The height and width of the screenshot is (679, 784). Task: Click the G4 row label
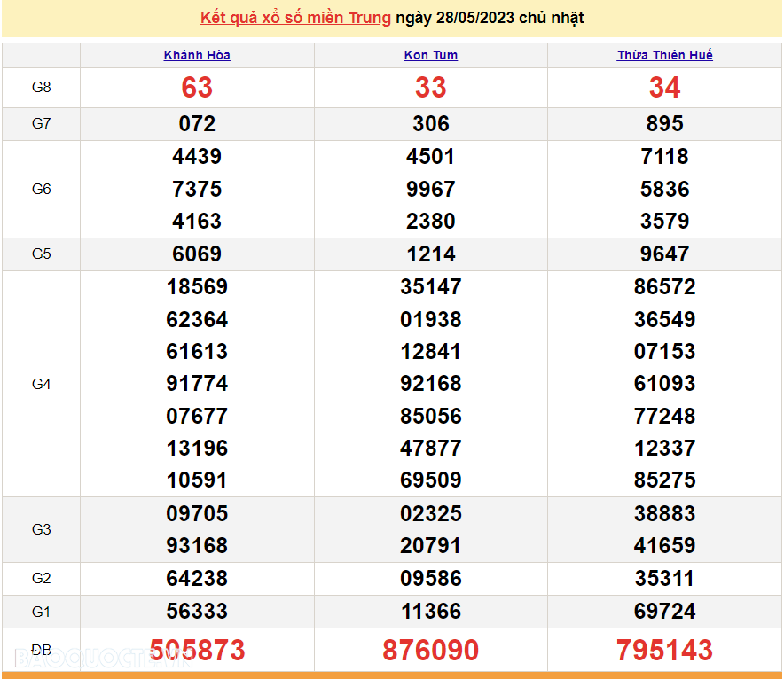41,384
